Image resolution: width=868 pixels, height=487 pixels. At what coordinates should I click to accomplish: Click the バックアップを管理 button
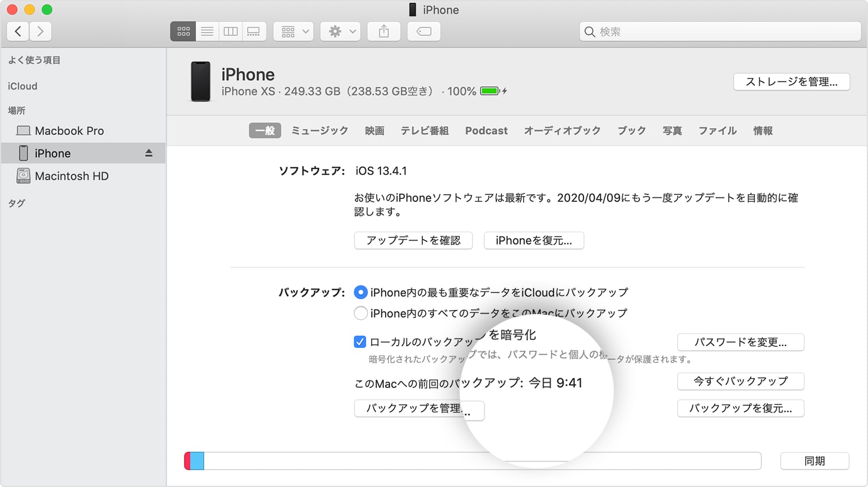coord(419,409)
